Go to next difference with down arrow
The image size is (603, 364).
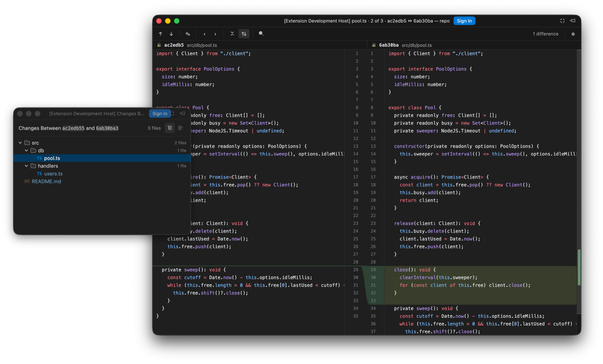[171, 34]
